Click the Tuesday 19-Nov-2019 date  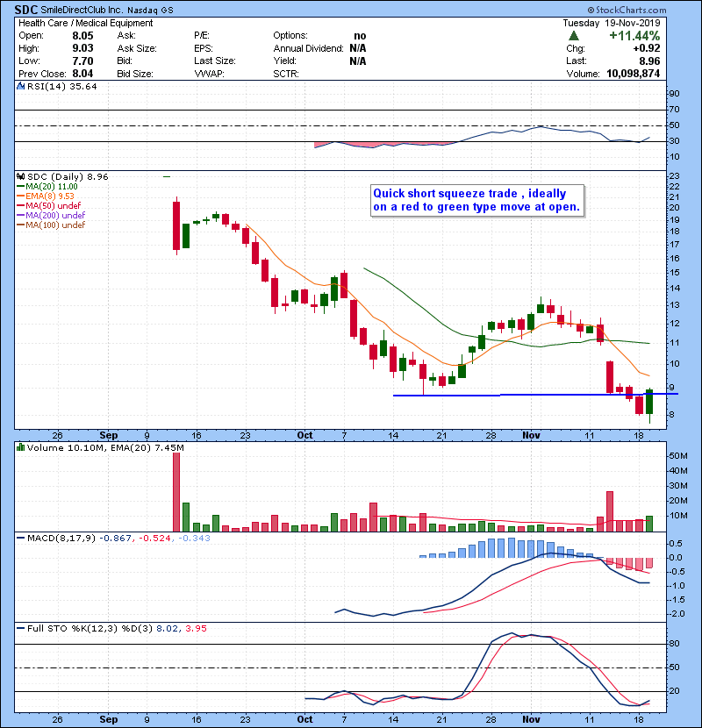(612, 23)
